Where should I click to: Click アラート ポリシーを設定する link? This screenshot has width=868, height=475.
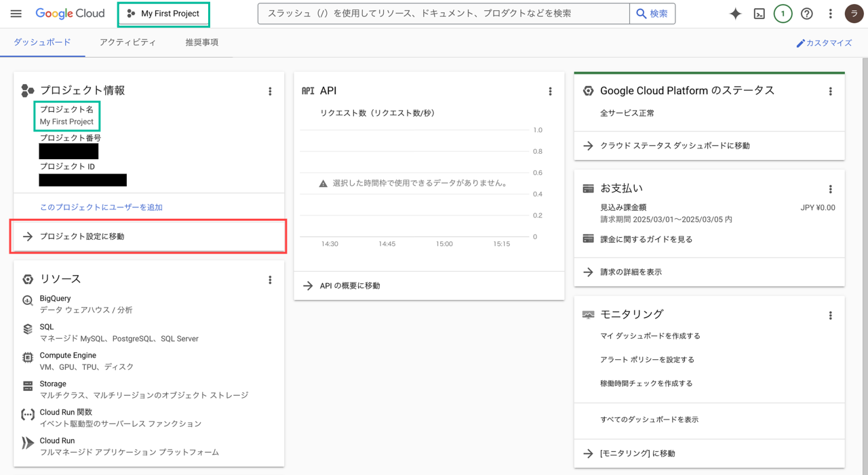tap(647, 360)
